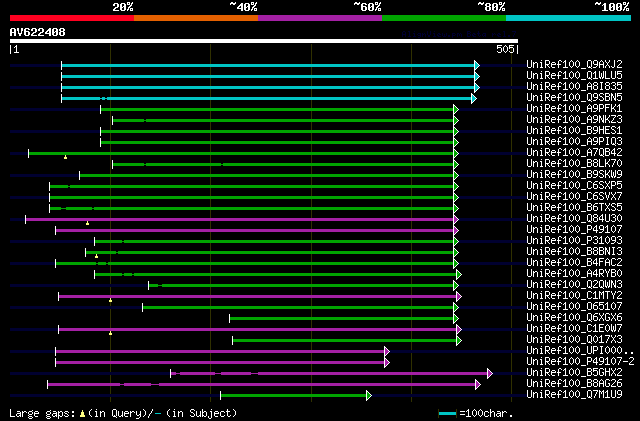Click the red 20% identity legend segment
The width and height of the screenshot is (640, 421).
pos(72,18)
